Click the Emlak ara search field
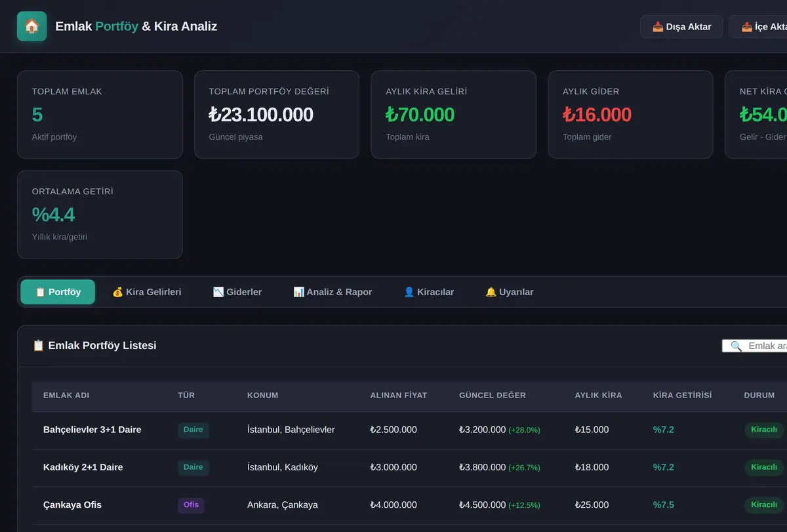The width and height of the screenshot is (787, 532). tap(755, 346)
